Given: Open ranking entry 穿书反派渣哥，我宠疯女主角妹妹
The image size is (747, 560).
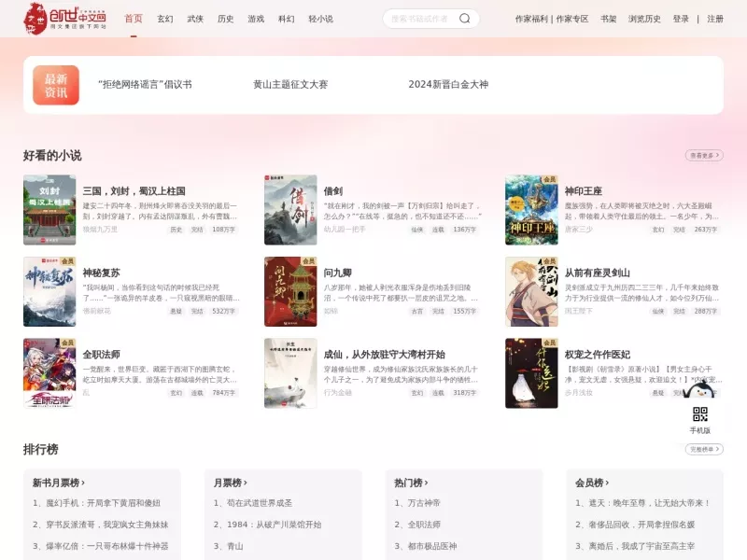Looking at the screenshot, I should [101, 525].
